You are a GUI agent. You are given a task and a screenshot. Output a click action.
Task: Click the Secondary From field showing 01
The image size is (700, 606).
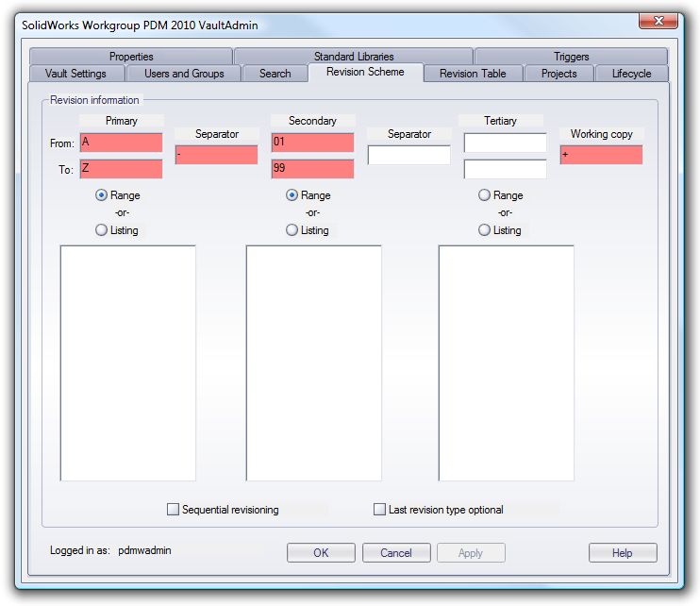pyautogui.click(x=312, y=143)
